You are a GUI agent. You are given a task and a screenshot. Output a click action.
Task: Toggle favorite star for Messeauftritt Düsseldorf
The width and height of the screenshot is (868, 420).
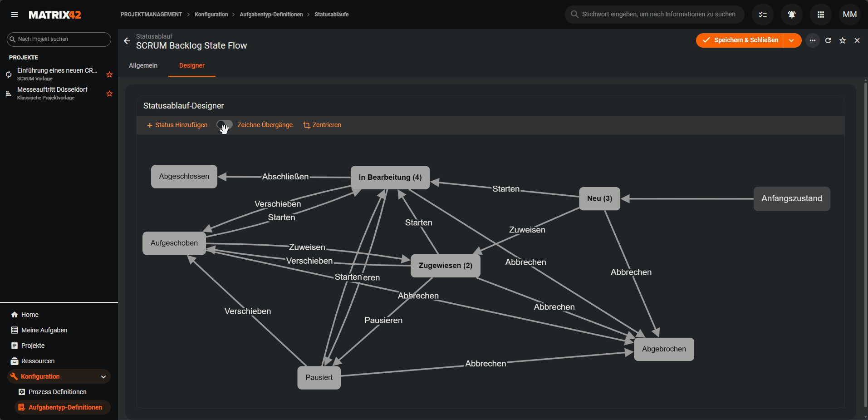(109, 94)
